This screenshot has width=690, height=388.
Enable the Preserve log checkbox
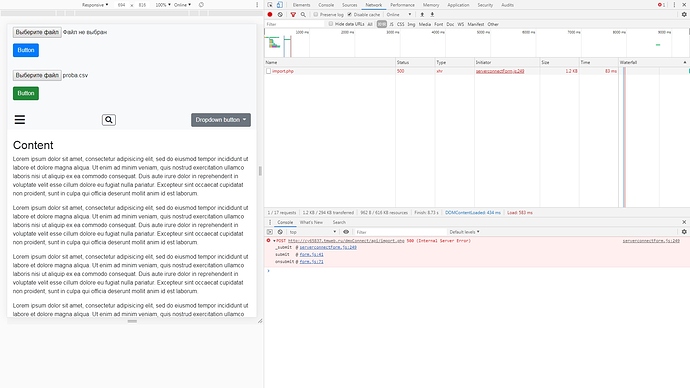pos(316,15)
